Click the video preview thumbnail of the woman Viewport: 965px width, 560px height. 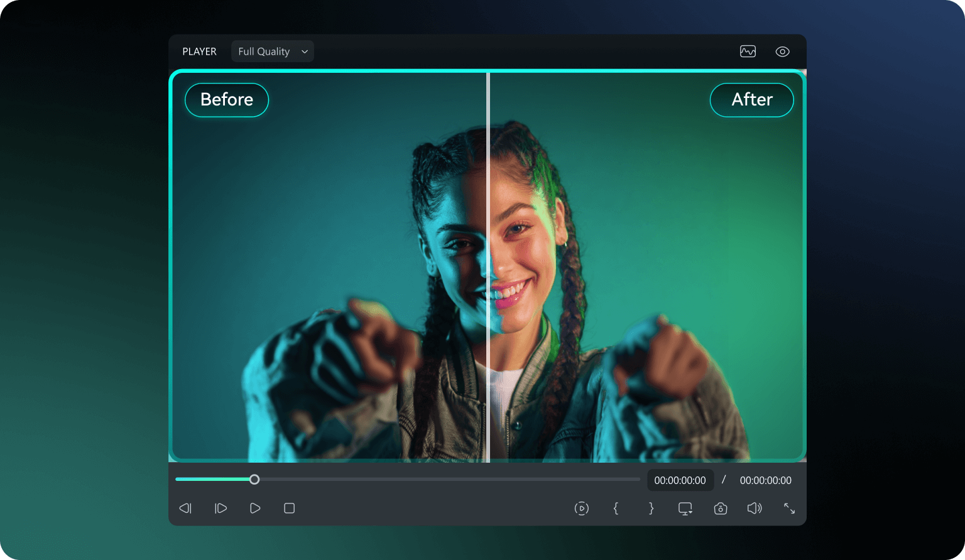(488, 266)
